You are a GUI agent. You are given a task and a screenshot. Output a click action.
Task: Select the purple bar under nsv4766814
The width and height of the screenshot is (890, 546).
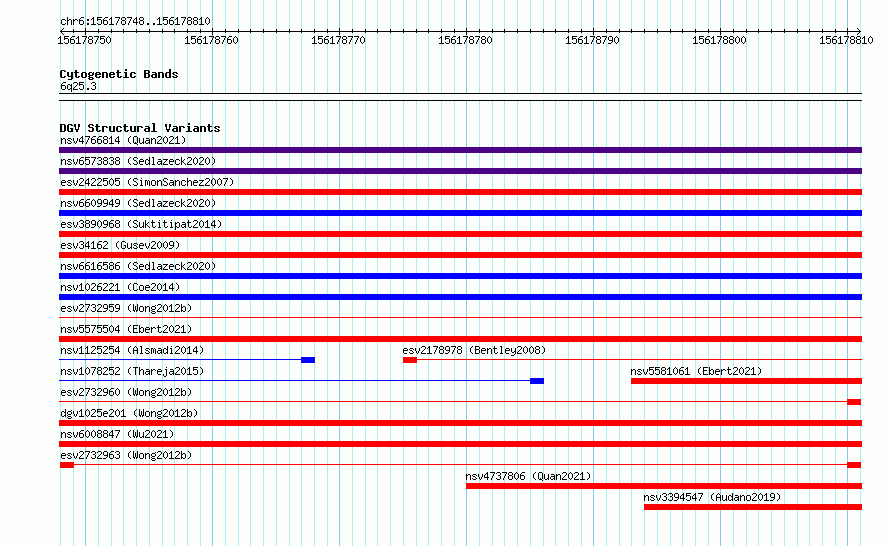click(460, 150)
